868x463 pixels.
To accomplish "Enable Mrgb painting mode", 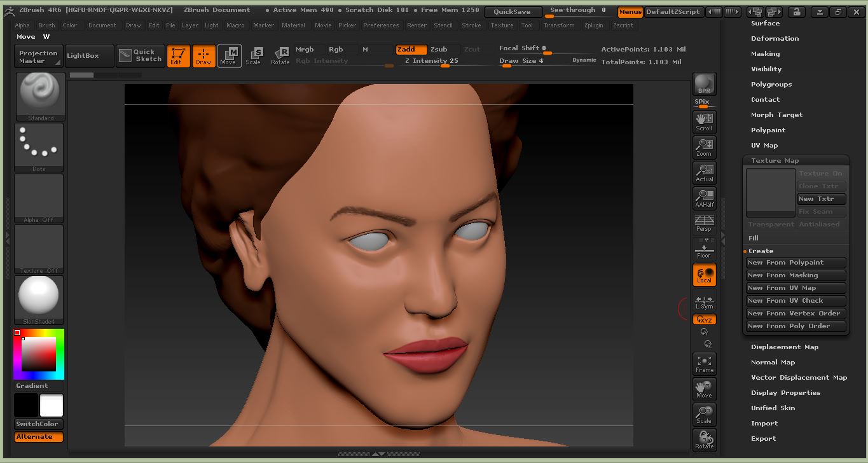I will [x=309, y=50].
